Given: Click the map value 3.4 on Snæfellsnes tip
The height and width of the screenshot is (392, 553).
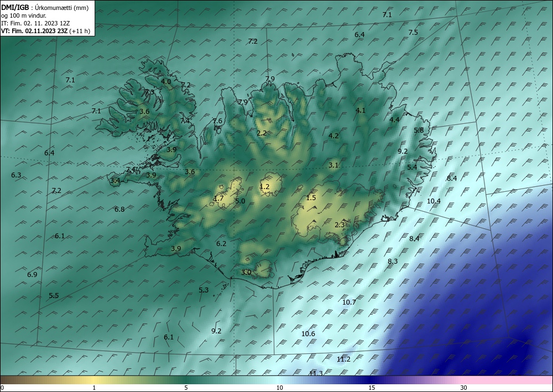Looking at the screenshot, I should tap(115, 181).
